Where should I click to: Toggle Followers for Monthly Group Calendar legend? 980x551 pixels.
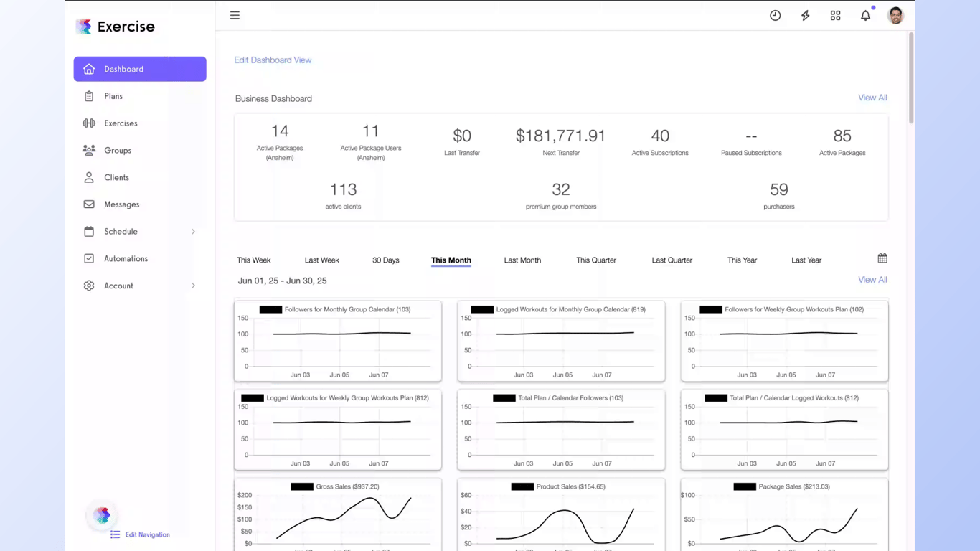pyautogui.click(x=335, y=309)
